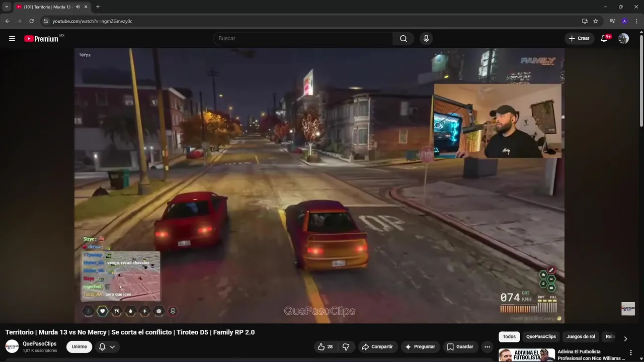Open the YouTube guide hamburger menu
This screenshot has width=644, height=362.
pos(12,39)
